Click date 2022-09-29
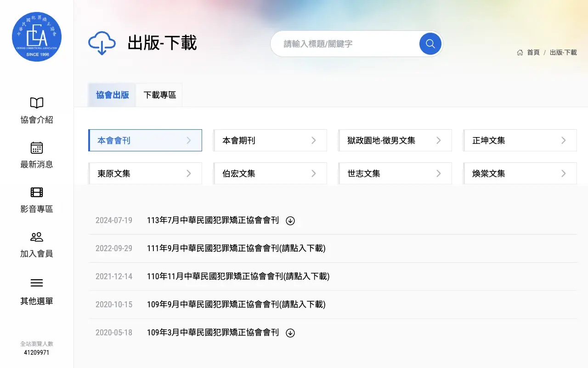 [x=114, y=248]
